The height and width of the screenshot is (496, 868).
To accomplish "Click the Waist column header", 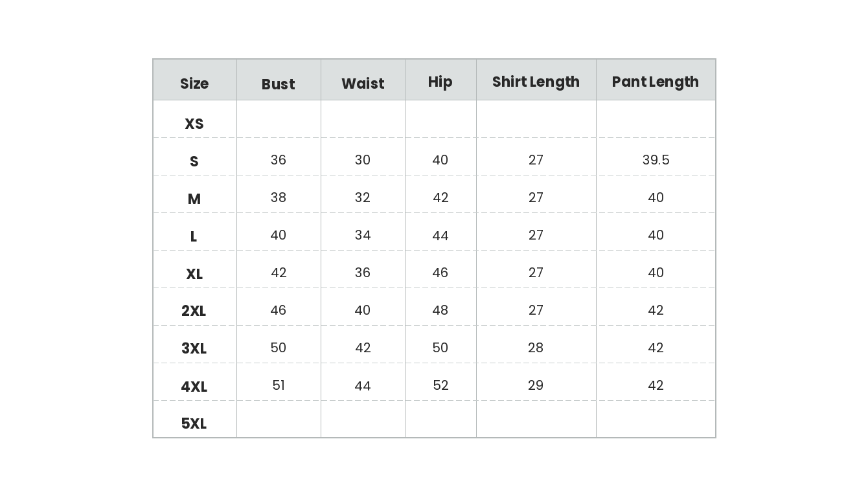I will 363,84.
